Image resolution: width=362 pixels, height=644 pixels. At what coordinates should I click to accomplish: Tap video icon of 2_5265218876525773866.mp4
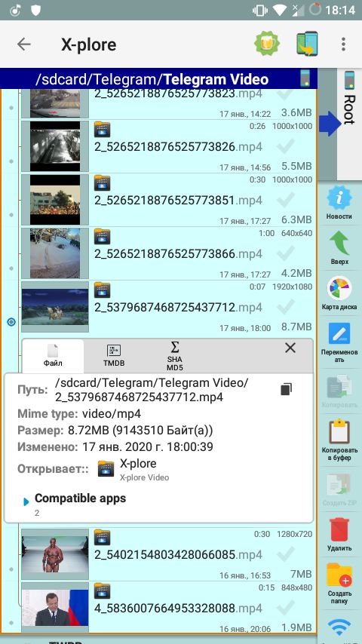[x=102, y=237]
